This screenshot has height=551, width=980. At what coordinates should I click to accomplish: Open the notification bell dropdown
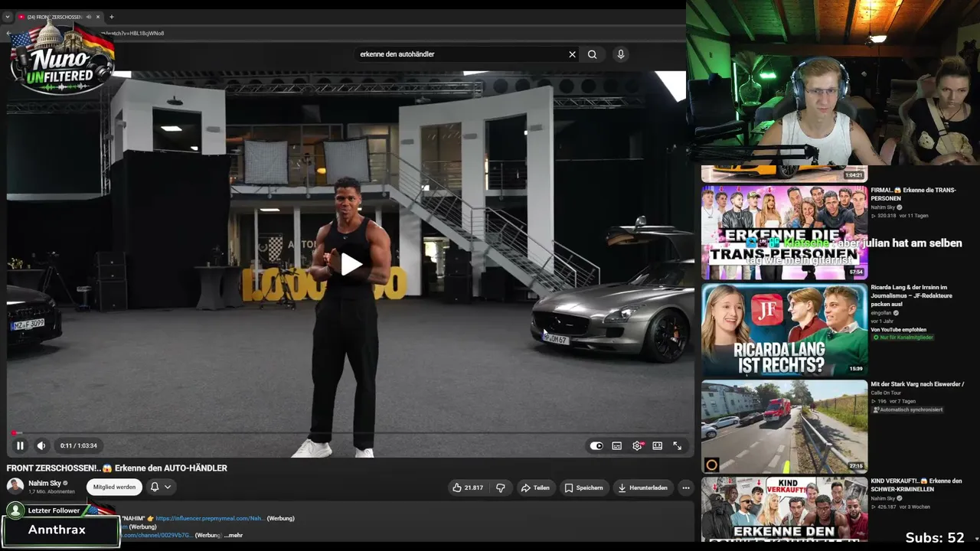(161, 487)
